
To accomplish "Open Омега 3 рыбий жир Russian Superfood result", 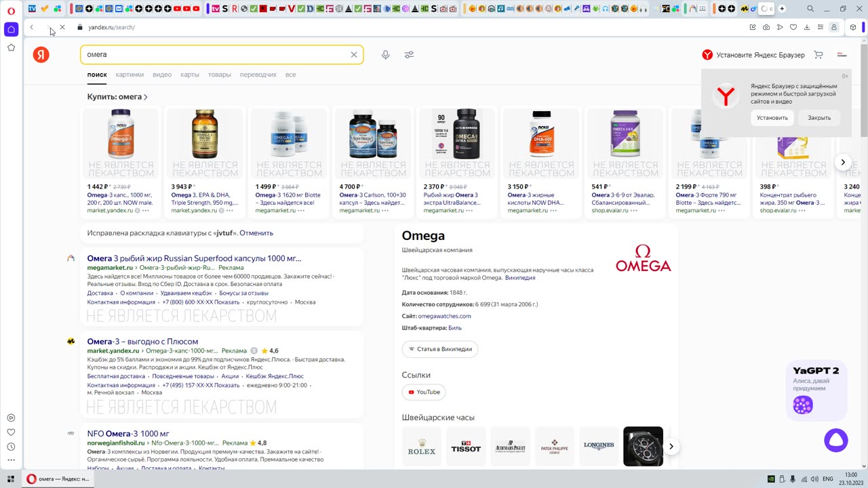I will 194,258.
